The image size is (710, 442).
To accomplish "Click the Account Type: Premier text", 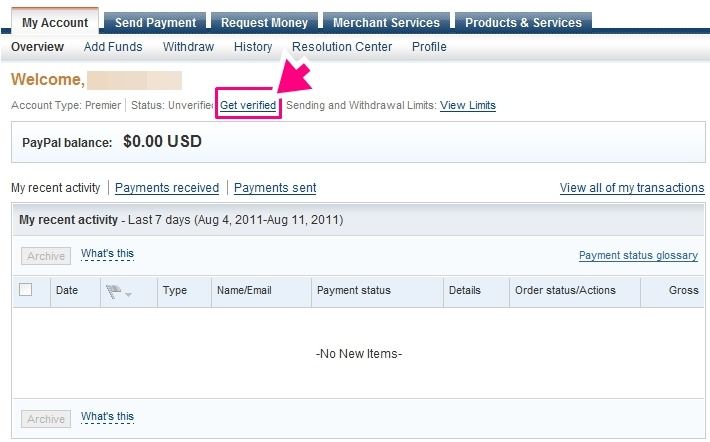I will pyautogui.click(x=66, y=105).
